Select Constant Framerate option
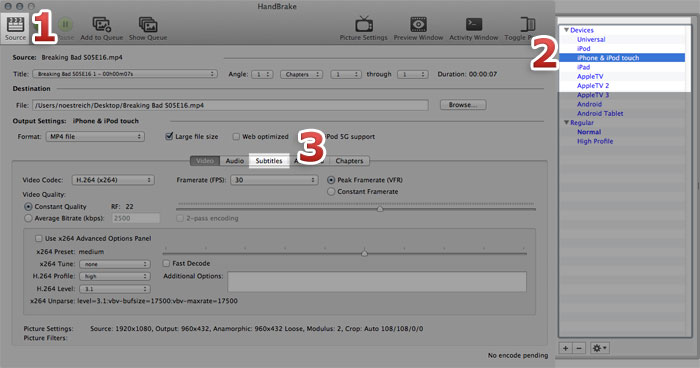This screenshot has height=368, width=700. click(331, 192)
